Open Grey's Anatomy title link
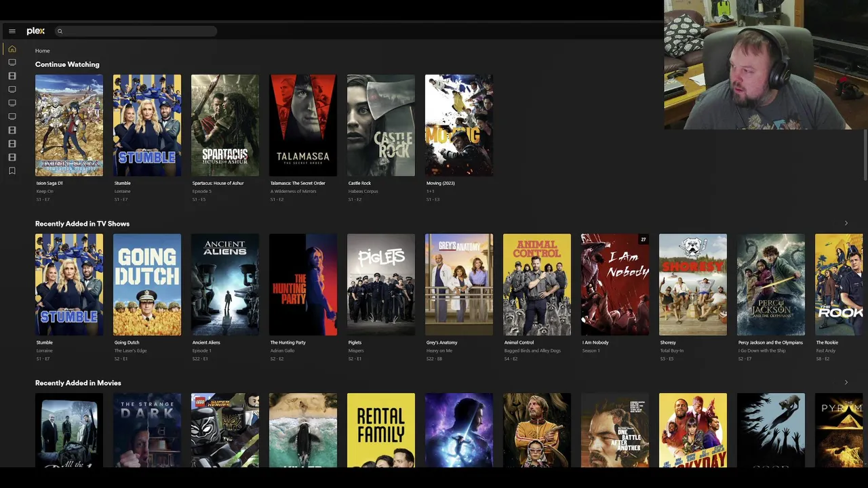This screenshot has width=868, height=488. [441, 342]
